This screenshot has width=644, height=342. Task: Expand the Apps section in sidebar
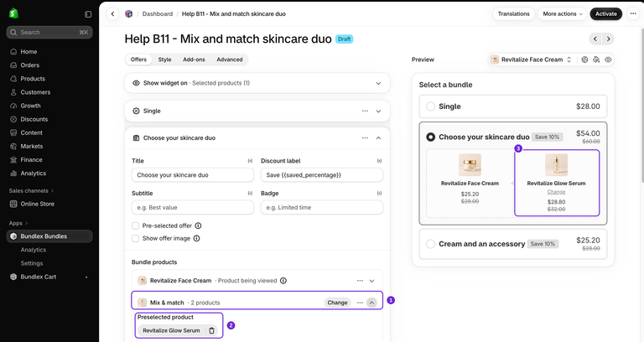(18, 223)
